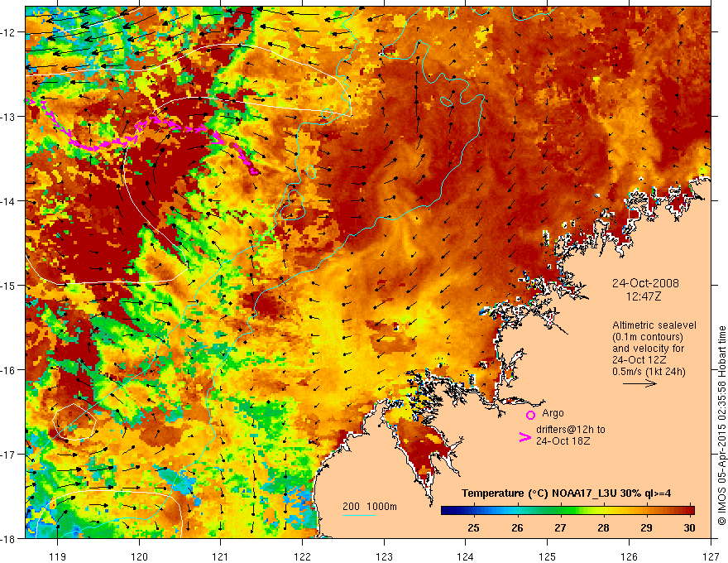Click the latitude axis label '-14'

click(9, 201)
